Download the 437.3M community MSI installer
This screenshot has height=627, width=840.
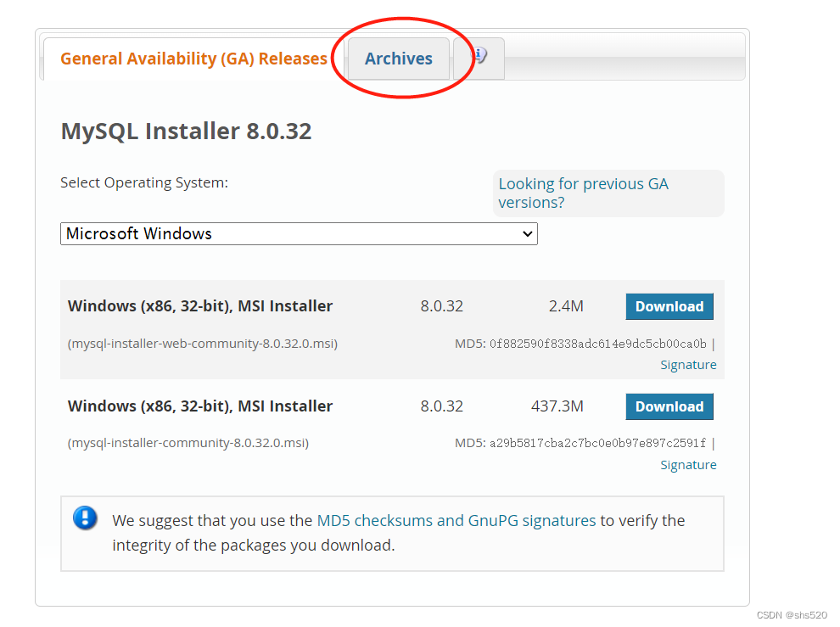669,406
